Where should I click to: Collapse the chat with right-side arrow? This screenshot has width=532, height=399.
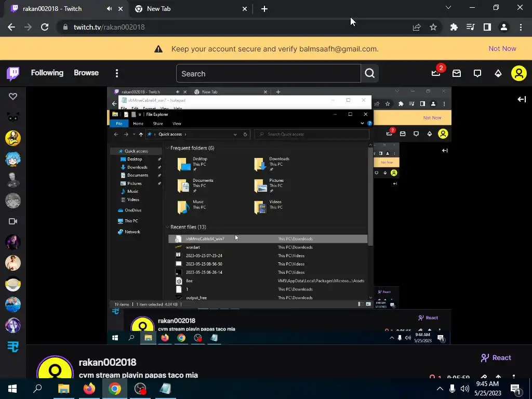pyautogui.click(x=522, y=99)
